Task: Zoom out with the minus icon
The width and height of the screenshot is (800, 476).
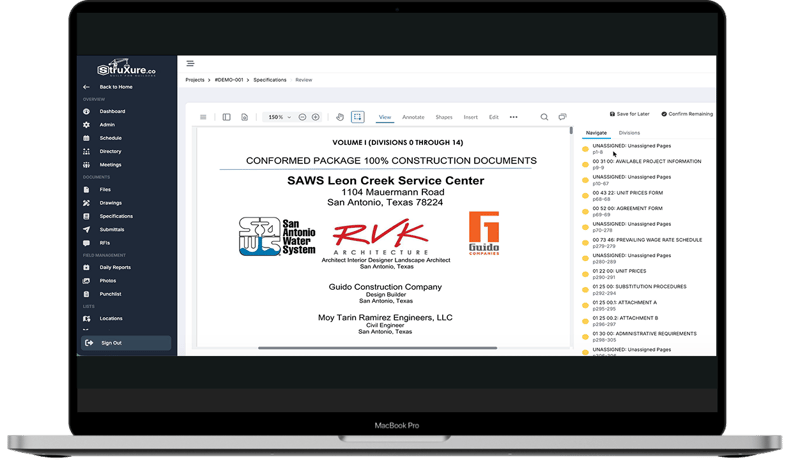Action: click(303, 117)
